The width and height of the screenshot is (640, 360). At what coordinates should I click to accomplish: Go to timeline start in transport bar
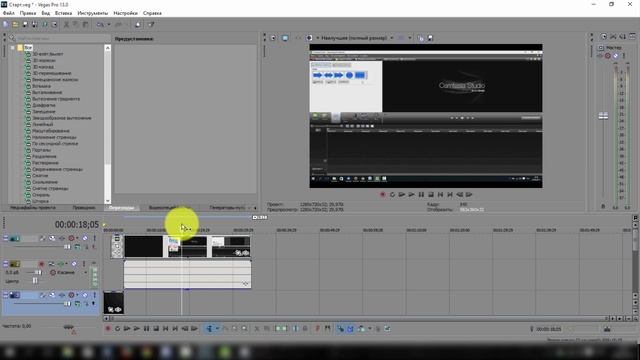[x=166, y=329]
